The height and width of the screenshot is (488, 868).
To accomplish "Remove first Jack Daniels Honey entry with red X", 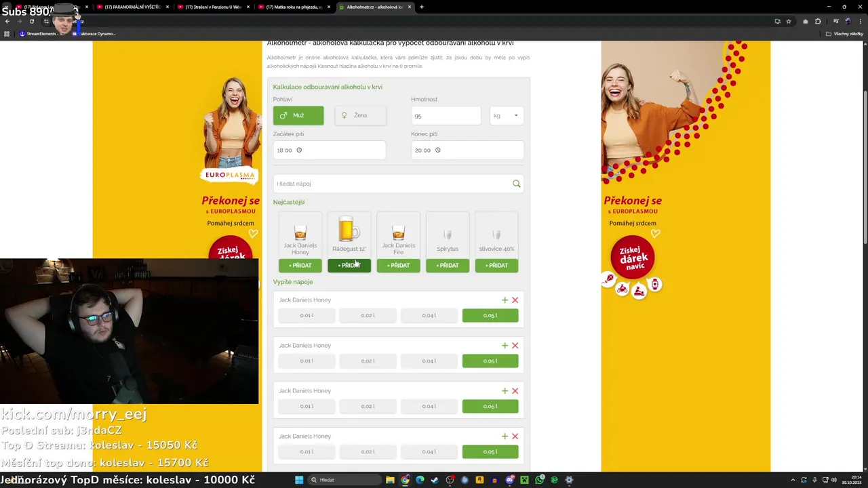I will 515,300.
